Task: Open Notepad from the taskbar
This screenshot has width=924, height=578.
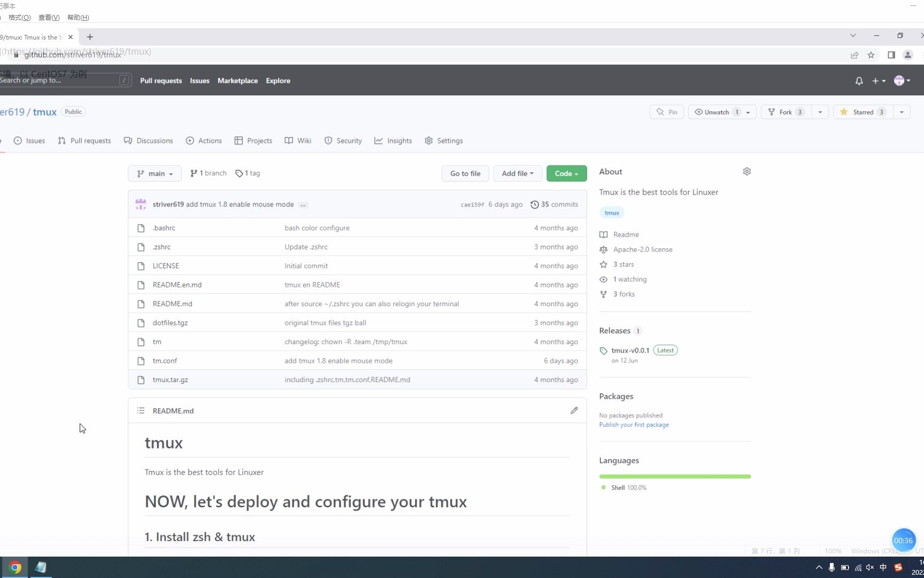Action: pos(41,567)
